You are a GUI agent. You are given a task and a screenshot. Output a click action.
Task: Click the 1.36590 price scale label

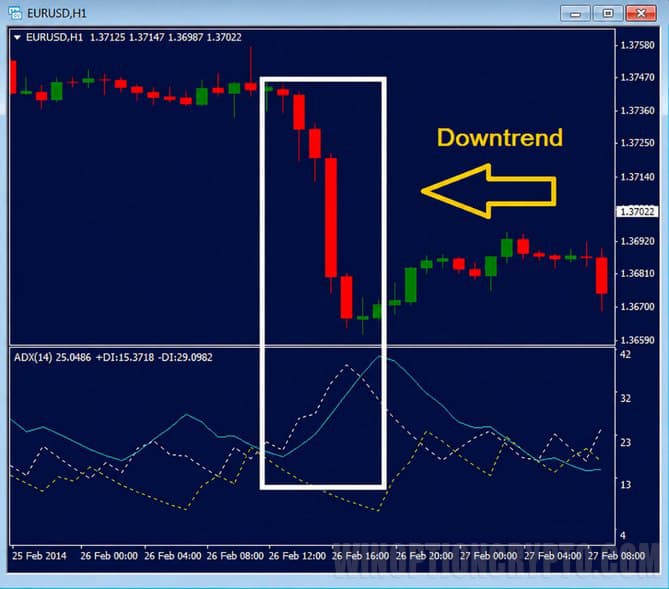(637, 340)
